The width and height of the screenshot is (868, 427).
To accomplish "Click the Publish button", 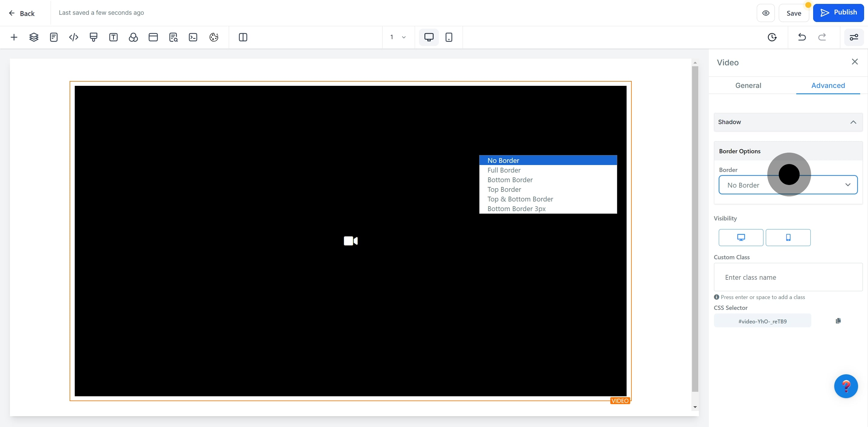I will (838, 12).
